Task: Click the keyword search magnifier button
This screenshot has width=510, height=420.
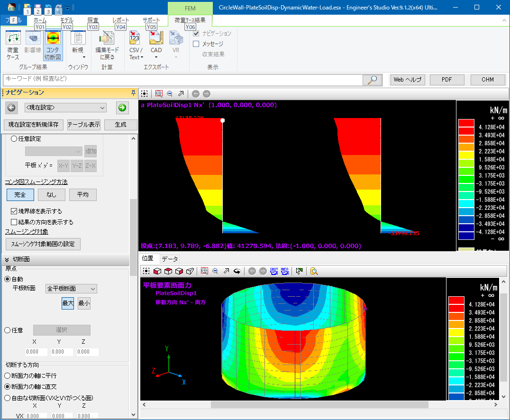Action: (373, 80)
